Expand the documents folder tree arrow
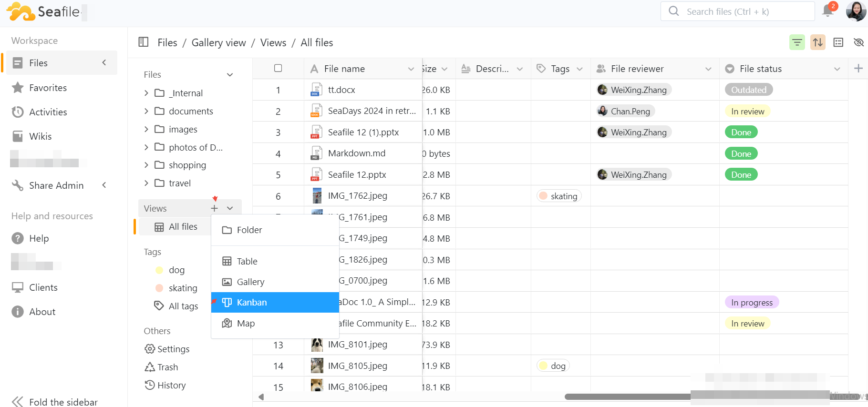 point(146,111)
